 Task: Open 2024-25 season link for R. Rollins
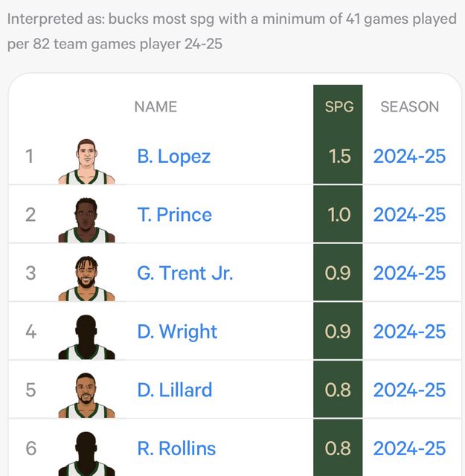pos(409,448)
